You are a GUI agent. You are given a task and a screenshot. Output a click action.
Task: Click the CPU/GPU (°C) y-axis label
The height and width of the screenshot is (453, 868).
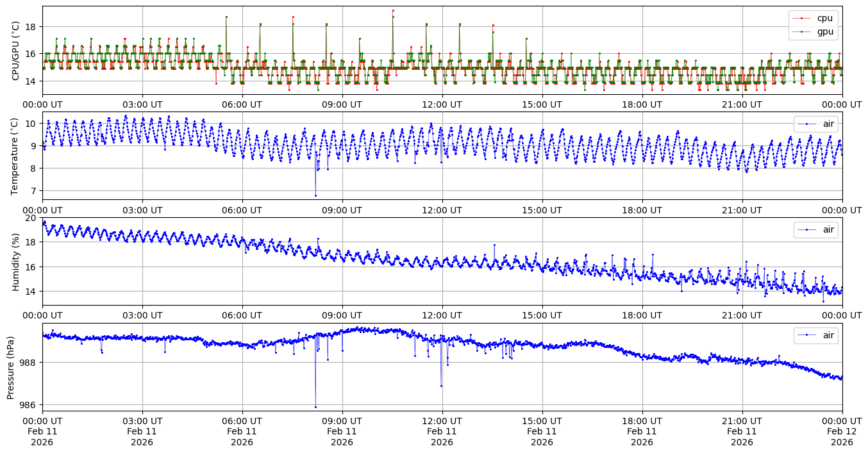pyautogui.click(x=16, y=51)
